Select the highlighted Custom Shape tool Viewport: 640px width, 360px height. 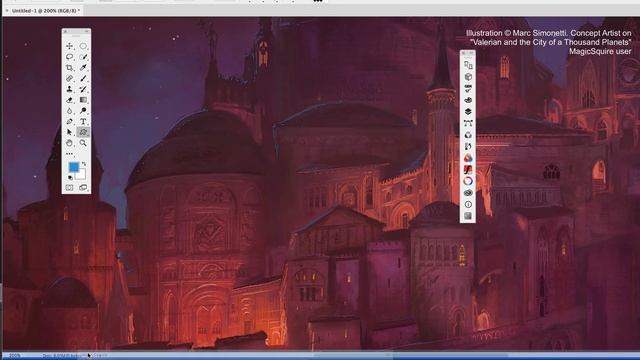click(x=83, y=132)
